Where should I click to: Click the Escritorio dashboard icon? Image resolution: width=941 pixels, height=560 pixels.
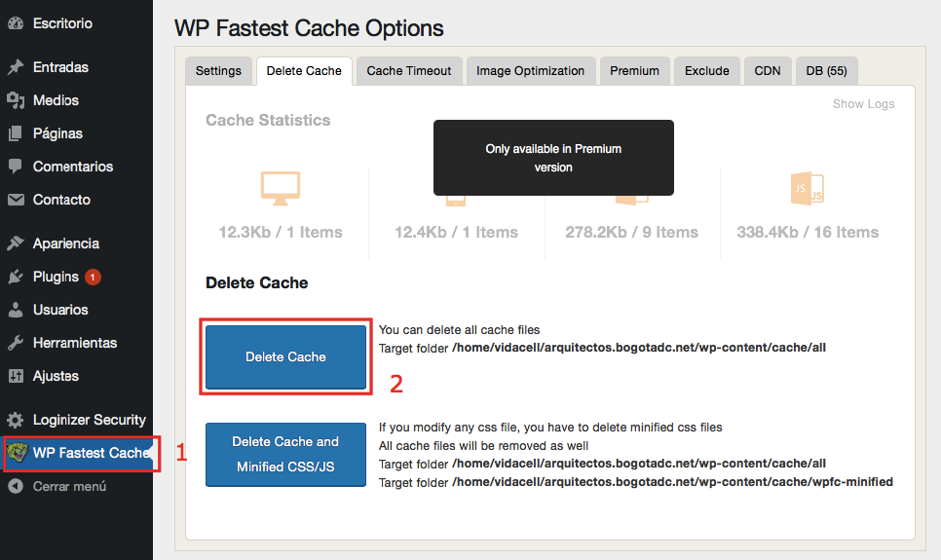(16, 21)
